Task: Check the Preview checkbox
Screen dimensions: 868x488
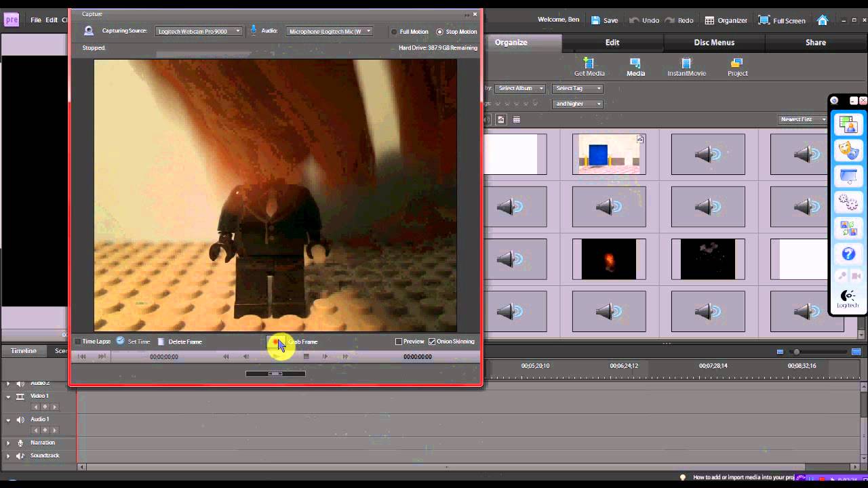Action: tap(399, 342)
